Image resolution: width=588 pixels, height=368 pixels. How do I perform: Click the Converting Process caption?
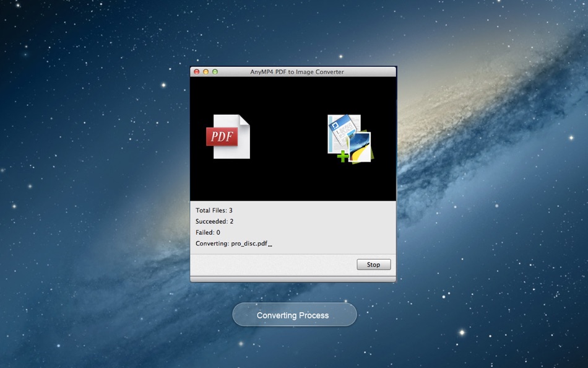pyautogui.click(x=295, y=315)
